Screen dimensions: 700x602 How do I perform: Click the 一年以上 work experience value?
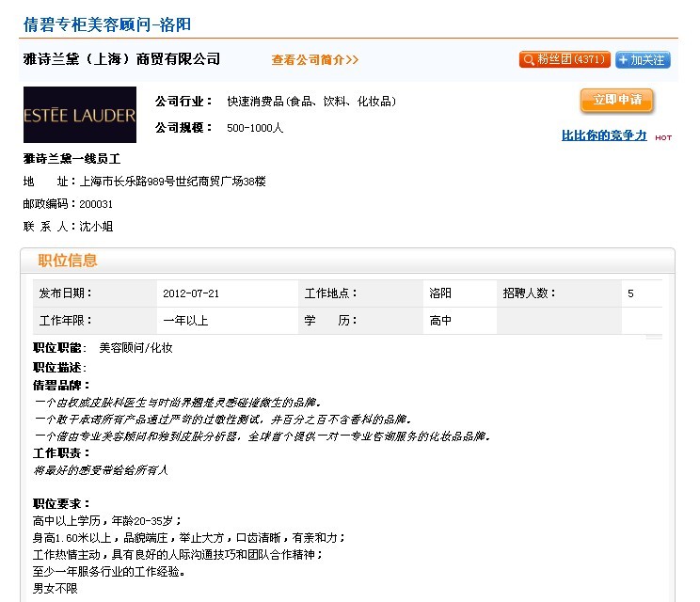[x=185, y=321]
